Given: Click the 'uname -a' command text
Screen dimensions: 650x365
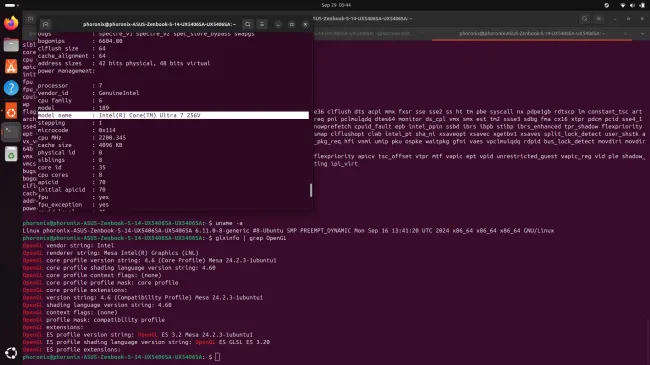Looking at the screenshot, I should (x=229, y=223).
